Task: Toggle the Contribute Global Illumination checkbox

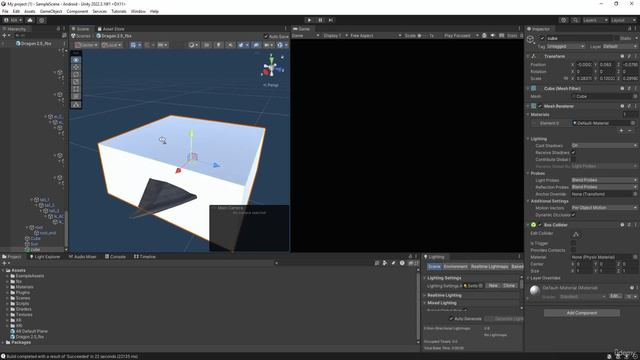Action: click(573, 160)
